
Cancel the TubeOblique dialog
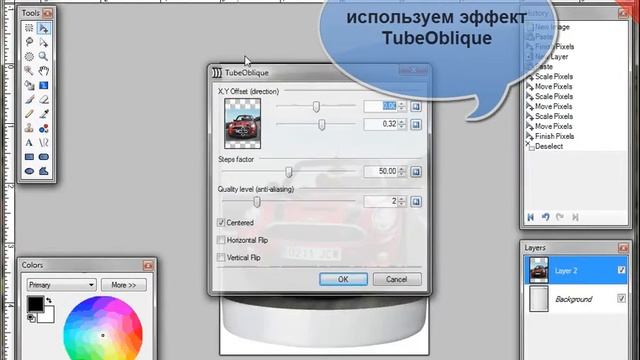pos(397,279)
